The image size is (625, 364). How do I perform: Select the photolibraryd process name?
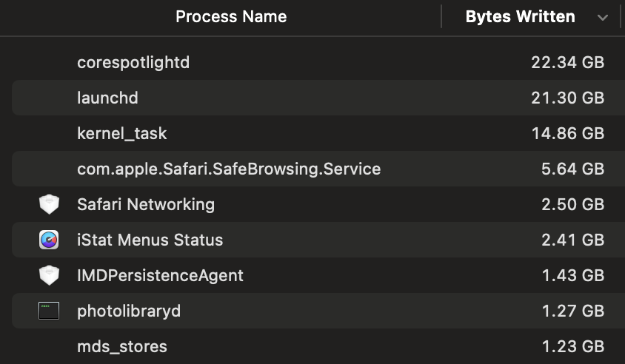pyautogui.click(x=129, y=311)
